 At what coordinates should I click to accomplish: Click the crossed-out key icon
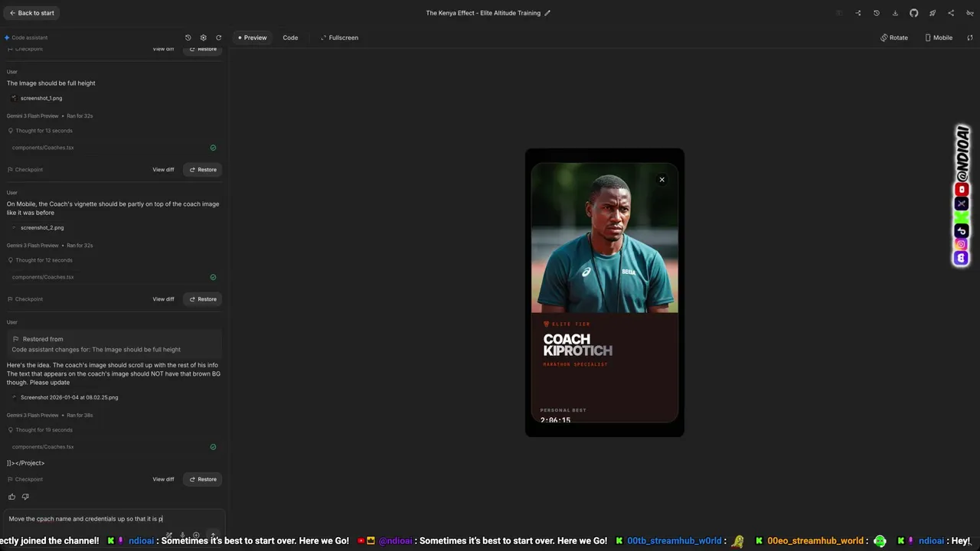(970, 13)
